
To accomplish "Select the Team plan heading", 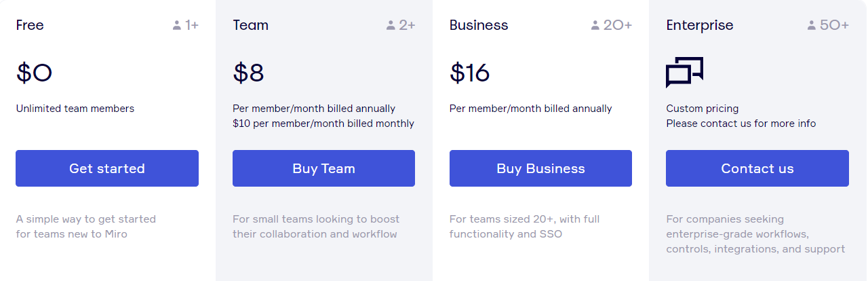I will (250, 25).
